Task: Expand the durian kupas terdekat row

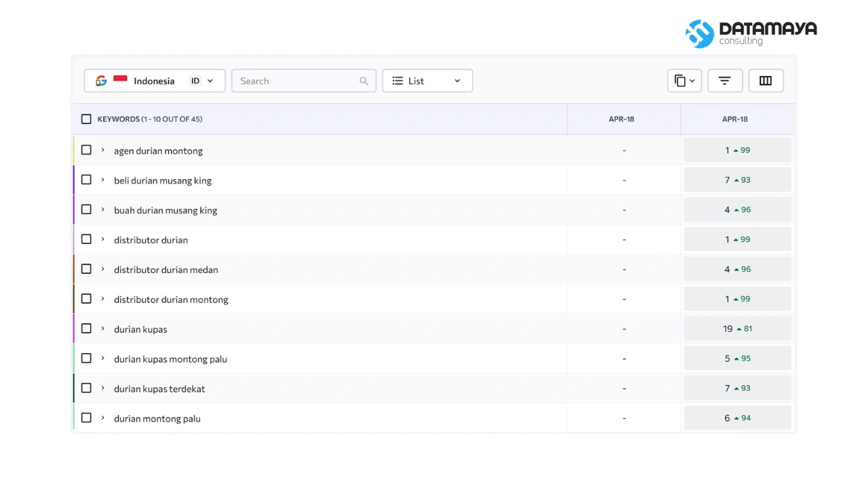Action: click(103, 388)
